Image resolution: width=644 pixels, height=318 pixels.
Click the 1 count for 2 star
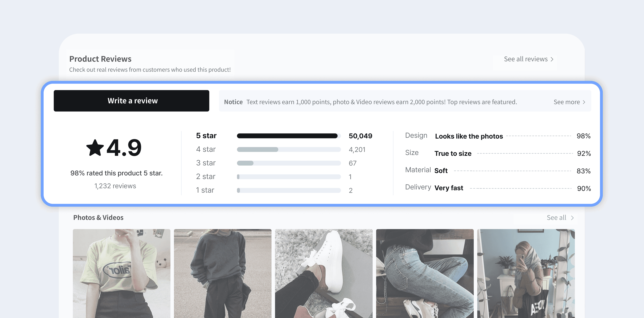350,177
